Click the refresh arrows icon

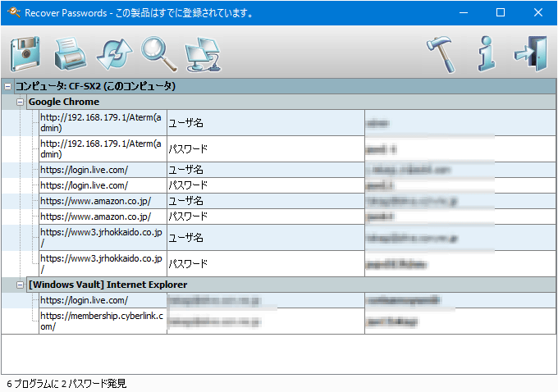click(x=114, y=54)
